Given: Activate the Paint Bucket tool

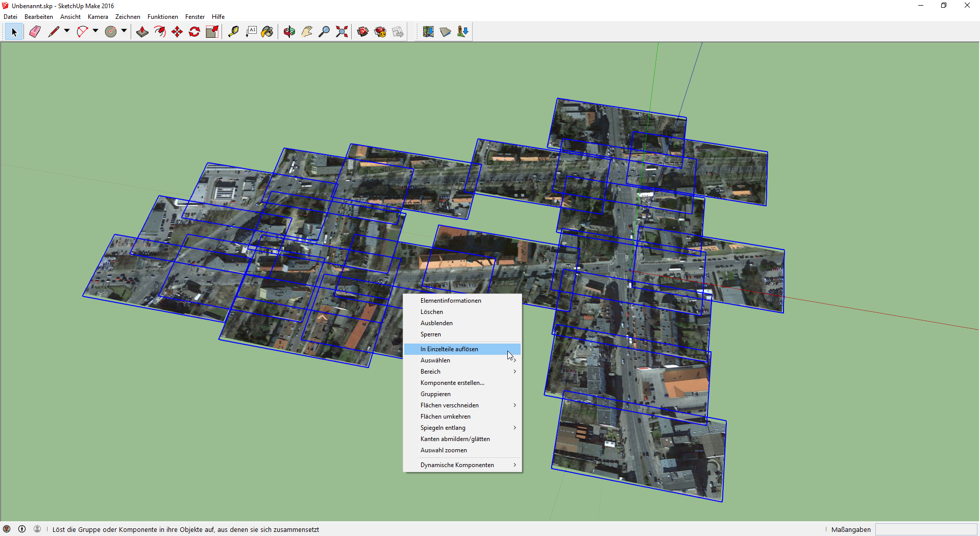Looking at the screenshot, I should click(267, 32).
